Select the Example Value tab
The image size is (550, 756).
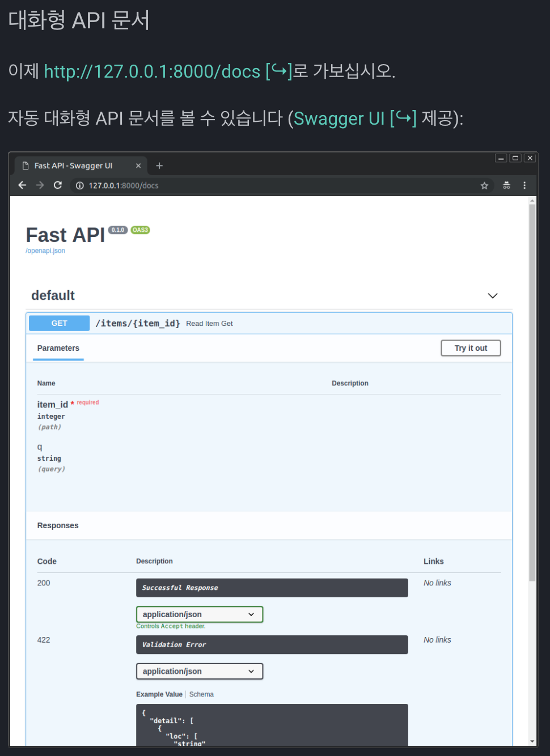(159, 694)
